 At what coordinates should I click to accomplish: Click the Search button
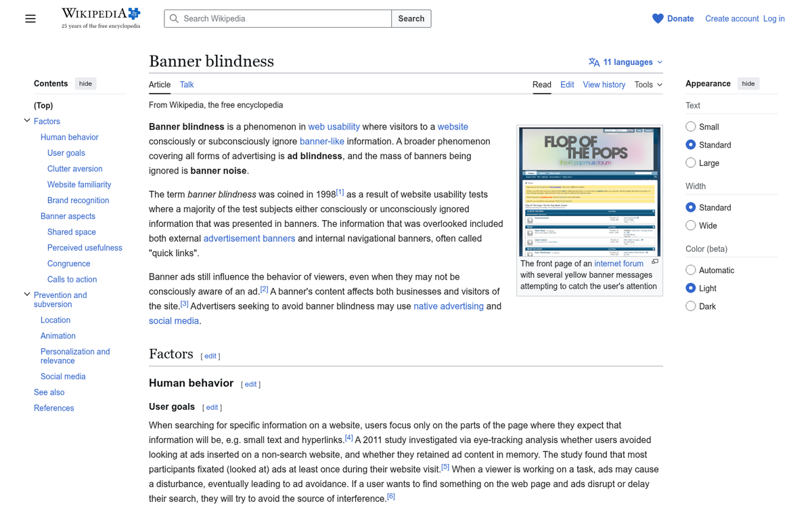tap(411, 19)
